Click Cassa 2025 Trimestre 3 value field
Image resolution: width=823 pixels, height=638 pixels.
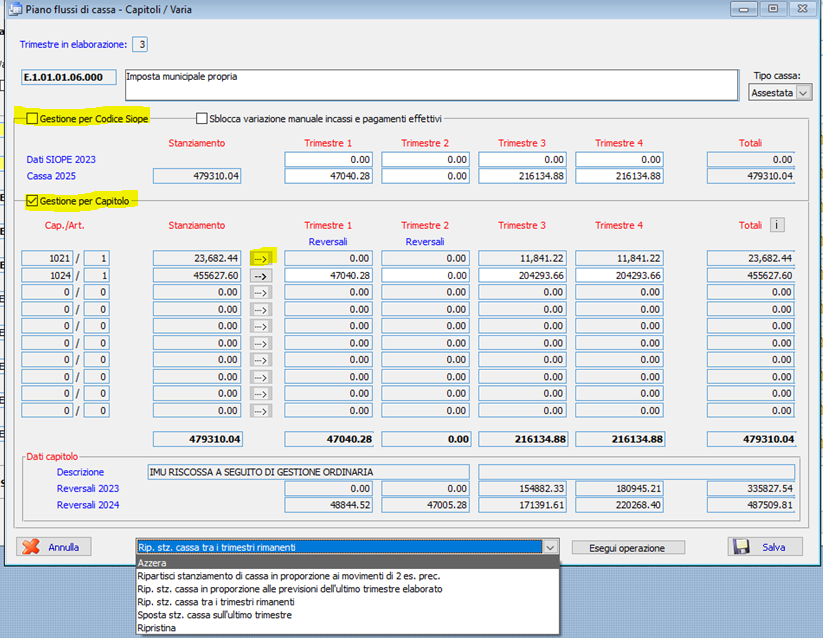point(522,176)
